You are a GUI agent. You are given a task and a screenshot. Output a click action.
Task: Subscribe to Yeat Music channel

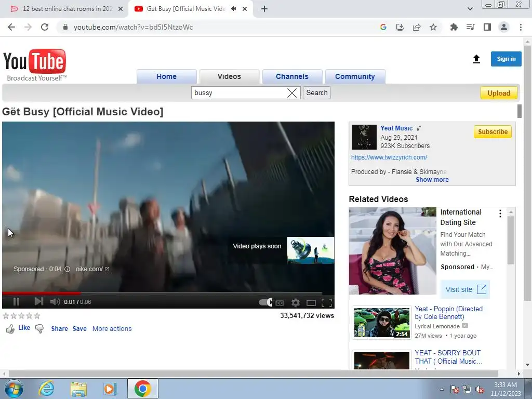click(x=493, y=131)
